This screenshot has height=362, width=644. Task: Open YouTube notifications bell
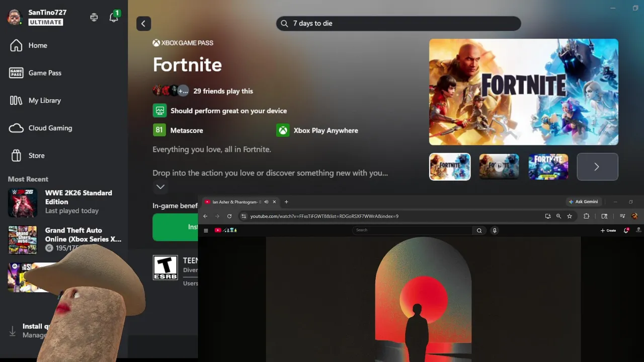coord(626,230)
